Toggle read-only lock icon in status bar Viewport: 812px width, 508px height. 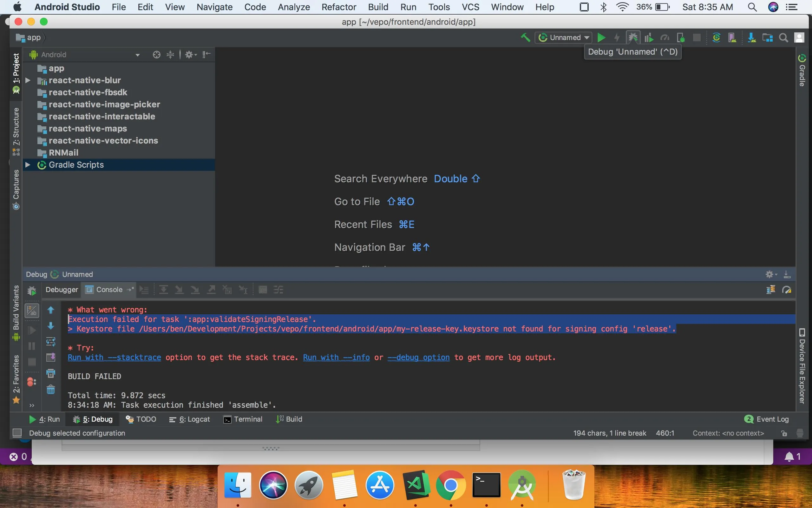(784, 433)
